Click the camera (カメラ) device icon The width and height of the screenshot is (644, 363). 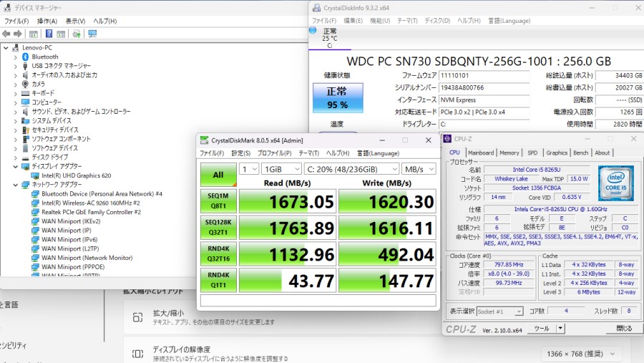point(25,84)
